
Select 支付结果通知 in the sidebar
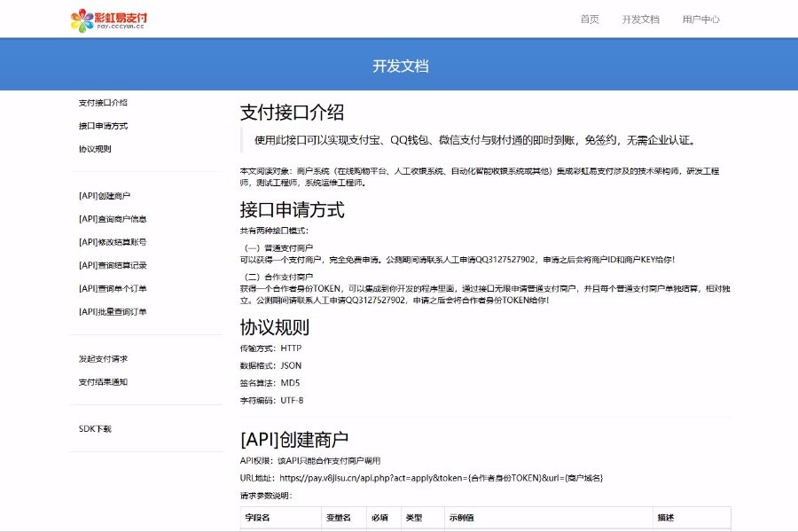pyautogui.click(x=101, y=382)
